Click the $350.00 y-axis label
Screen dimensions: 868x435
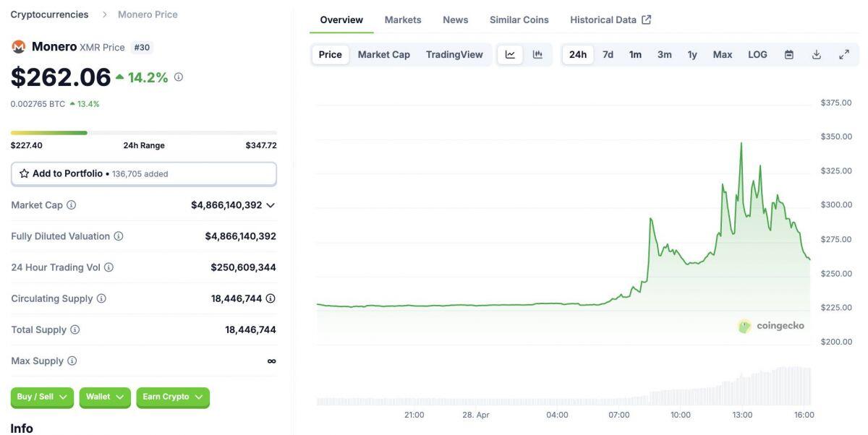[x=836, y=137]
